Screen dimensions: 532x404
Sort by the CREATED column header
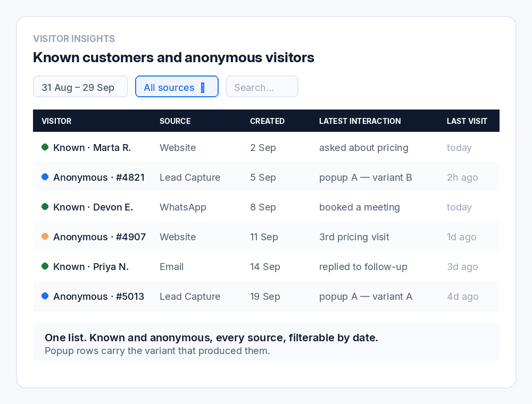(267, 121)
